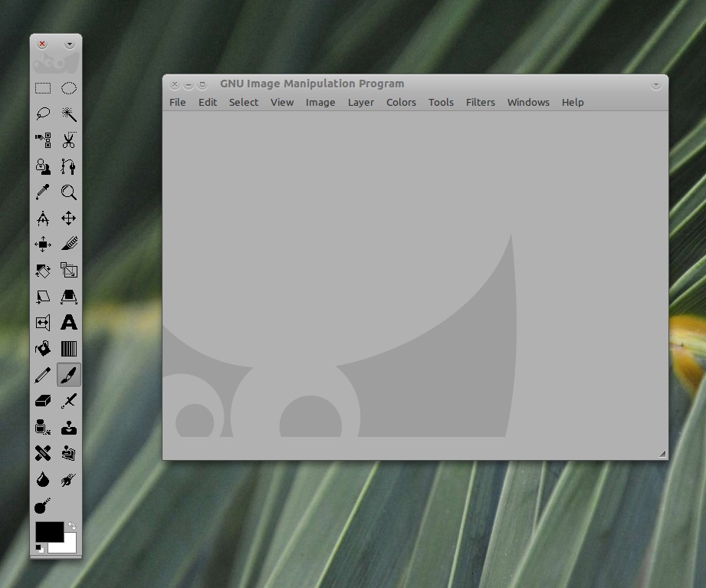Activate the Fuzzy Select magic wand
706x588 pixels.
tap(69, 114)
